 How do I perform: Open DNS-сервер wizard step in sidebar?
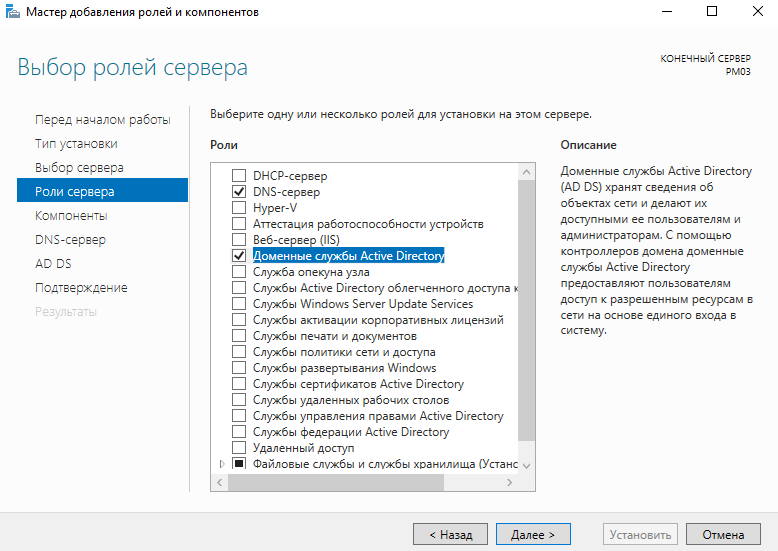coord(70,240)
